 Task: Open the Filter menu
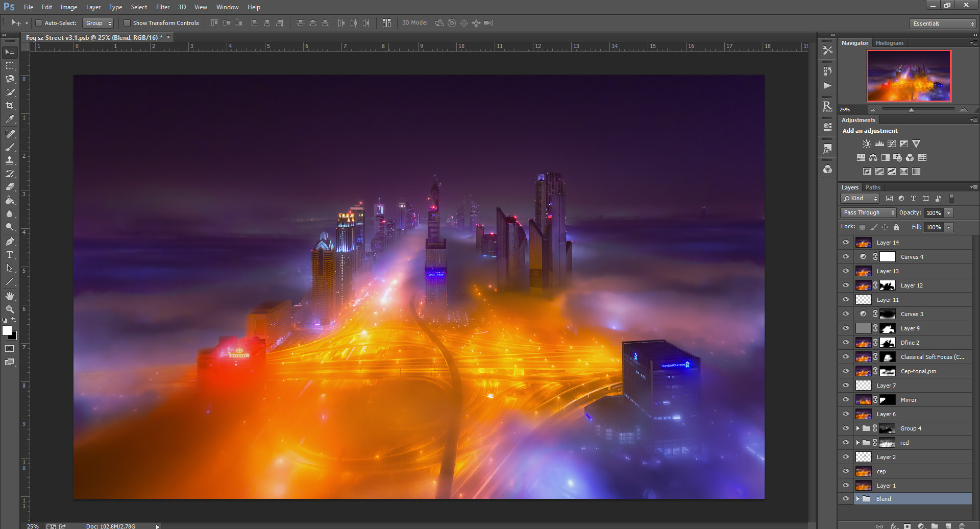pos(163,7)
